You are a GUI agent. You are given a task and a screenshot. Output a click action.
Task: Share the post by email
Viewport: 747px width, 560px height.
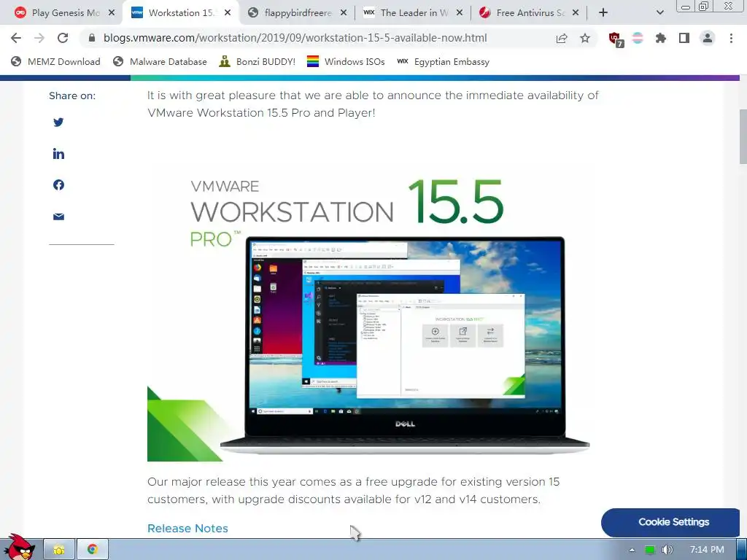click(58, 217)
